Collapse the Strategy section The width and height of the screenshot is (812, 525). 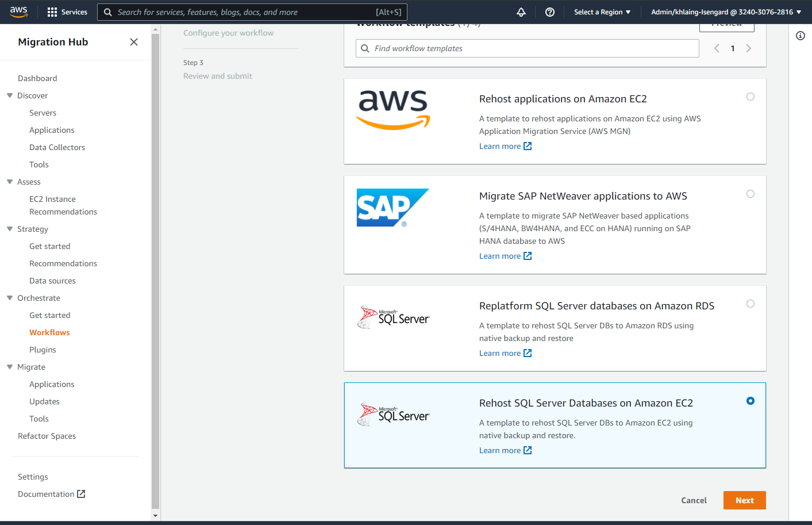point(10,229)
